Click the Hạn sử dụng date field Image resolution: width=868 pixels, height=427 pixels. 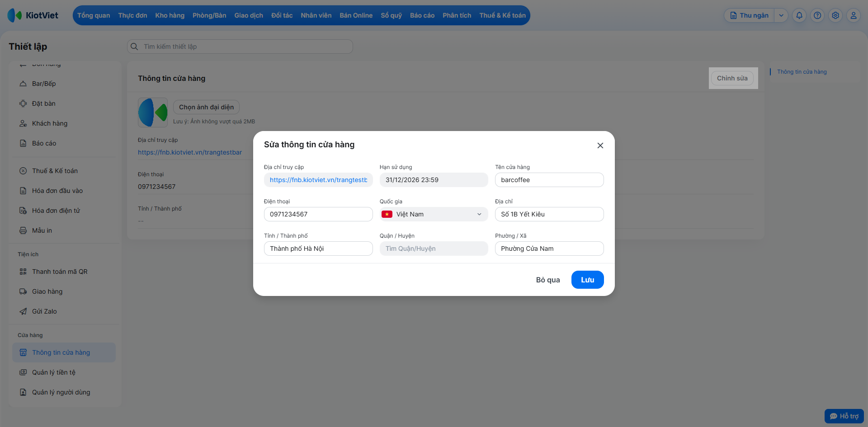[x=434, y=180]
